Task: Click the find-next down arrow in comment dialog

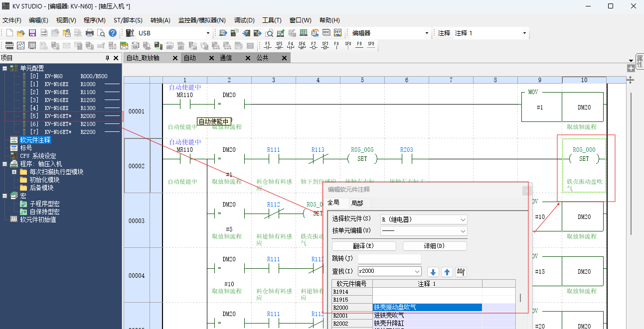Action: [x=433, y=272]
